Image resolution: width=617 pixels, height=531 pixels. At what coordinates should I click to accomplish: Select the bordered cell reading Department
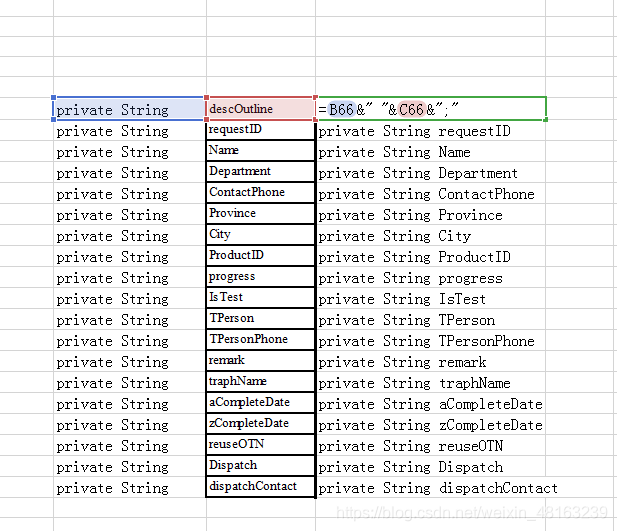pyautogui.click(x=260, y=172)
